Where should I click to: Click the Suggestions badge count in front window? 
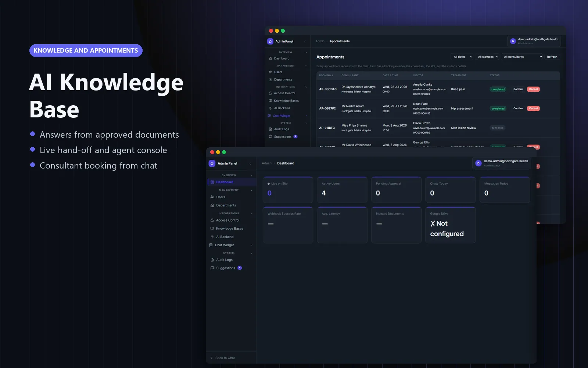pos(240,268)
